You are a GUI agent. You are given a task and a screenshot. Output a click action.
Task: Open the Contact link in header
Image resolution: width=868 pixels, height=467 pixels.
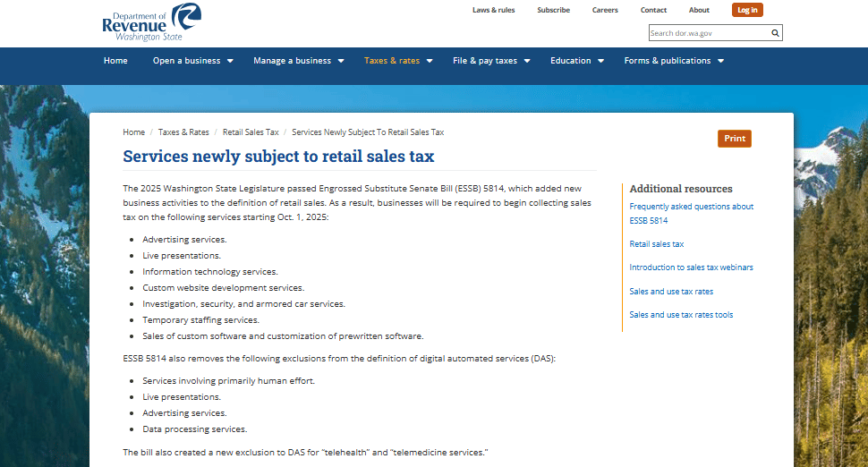(x=653, y=10)
